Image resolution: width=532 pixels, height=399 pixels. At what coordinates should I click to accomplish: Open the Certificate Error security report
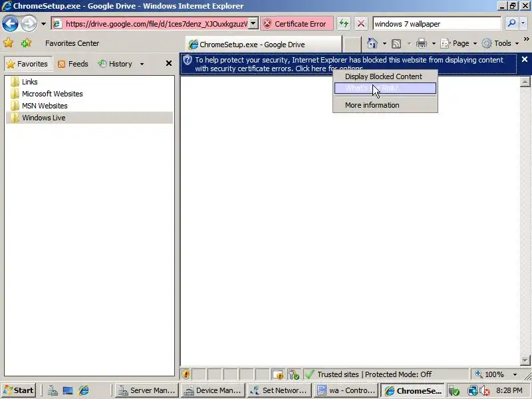point(297,24)
